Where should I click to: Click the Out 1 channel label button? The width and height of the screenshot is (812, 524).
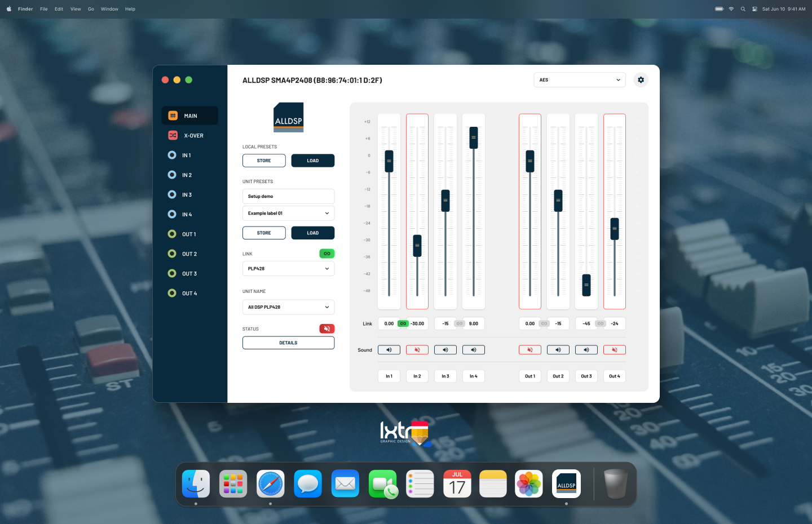click(530, 376)
